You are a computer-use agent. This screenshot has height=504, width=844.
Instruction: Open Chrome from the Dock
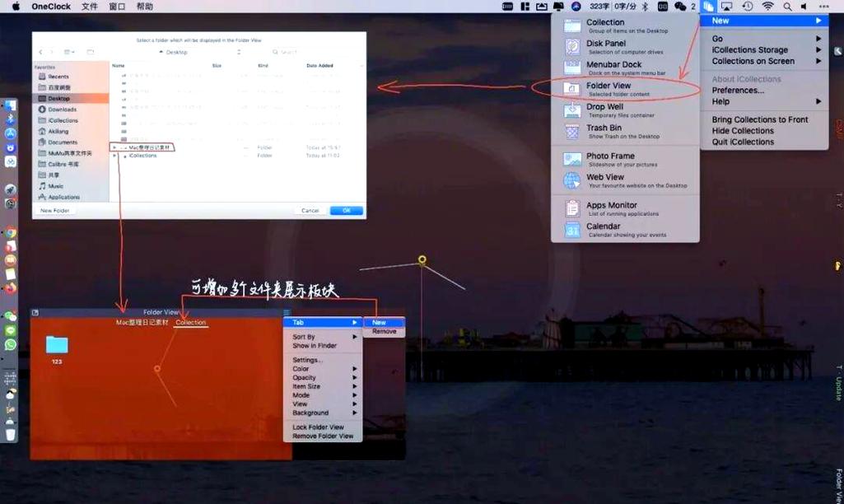[x=10, y=232]
